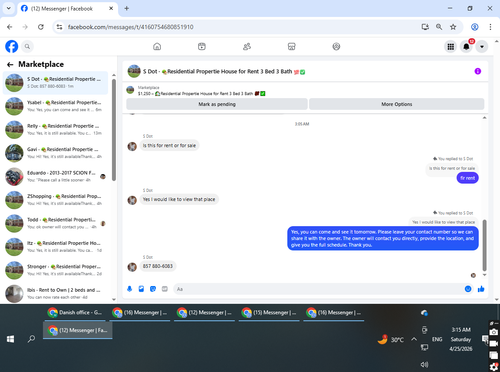Click the $1,250 Marketplace listing link
Screen dimensions: 500x372
202,94
